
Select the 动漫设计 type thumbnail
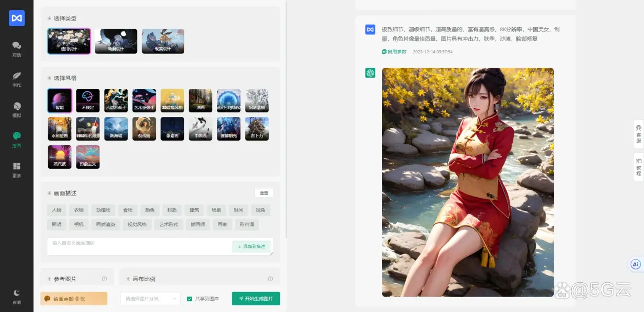click(x=116, y=41)
